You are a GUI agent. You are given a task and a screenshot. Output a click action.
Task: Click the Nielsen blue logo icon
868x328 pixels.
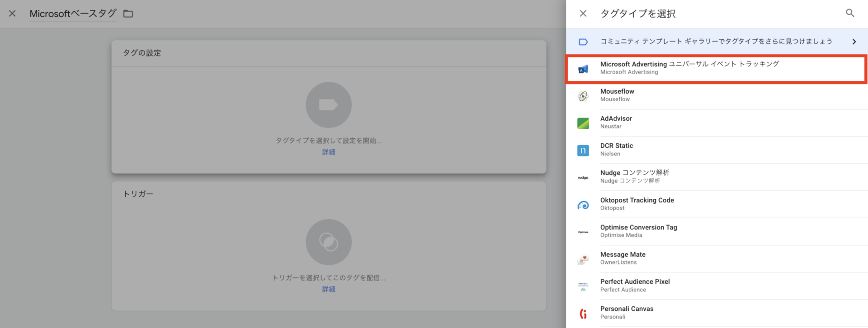pos(583,150)
